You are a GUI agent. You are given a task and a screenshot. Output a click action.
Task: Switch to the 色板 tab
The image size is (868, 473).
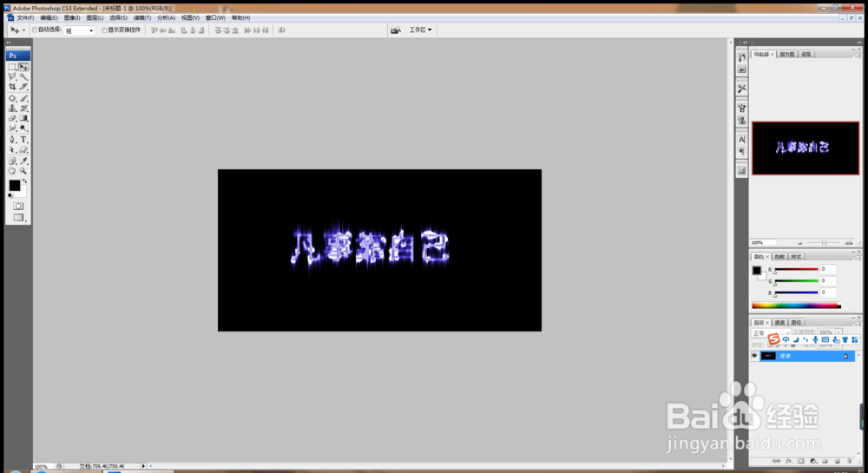779,257
